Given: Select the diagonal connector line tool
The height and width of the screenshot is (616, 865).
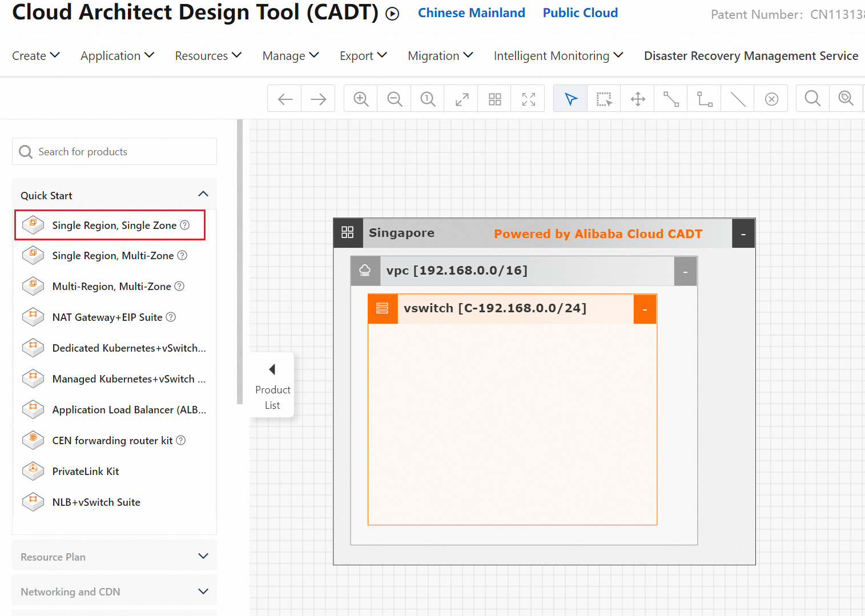Looking at the screenshot, I should tap(671, 99).
